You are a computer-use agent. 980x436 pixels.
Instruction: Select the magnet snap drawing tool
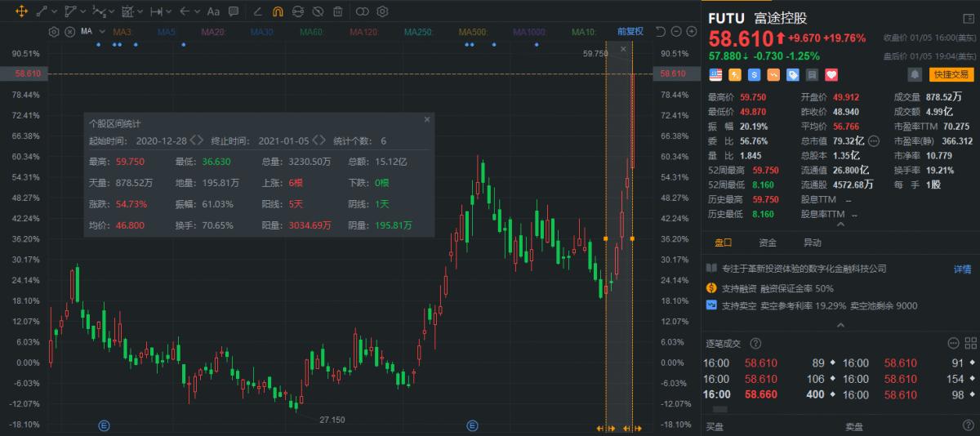(277, 11)
